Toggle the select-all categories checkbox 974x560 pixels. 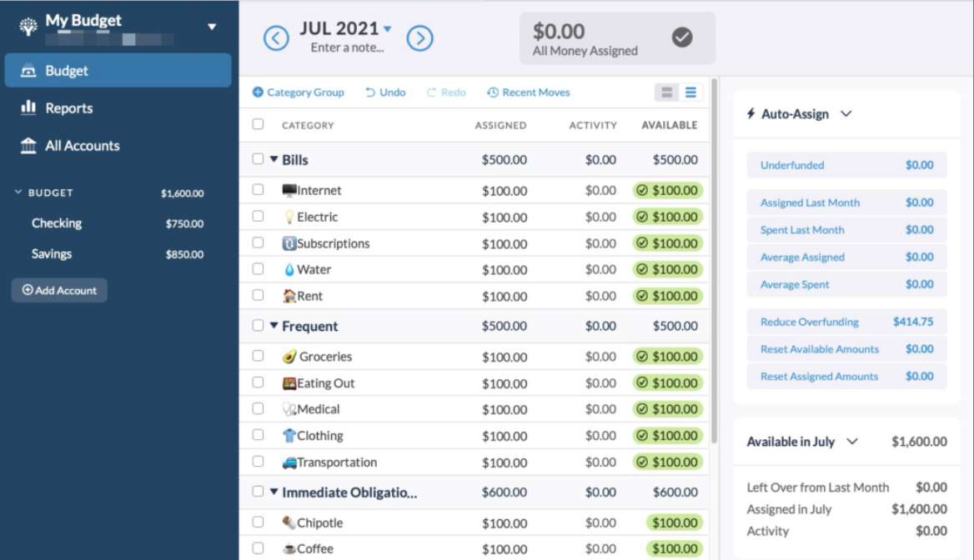pos(258,124)
